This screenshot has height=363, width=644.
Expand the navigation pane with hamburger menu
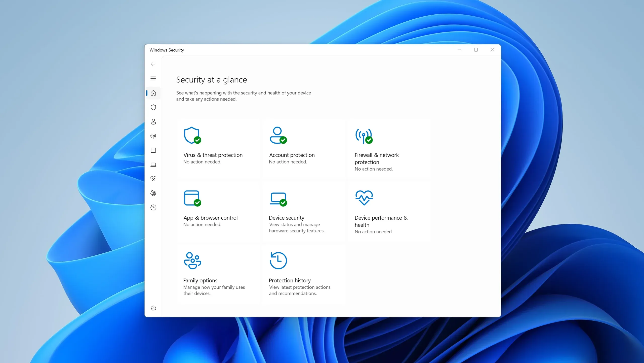[153, 78]
